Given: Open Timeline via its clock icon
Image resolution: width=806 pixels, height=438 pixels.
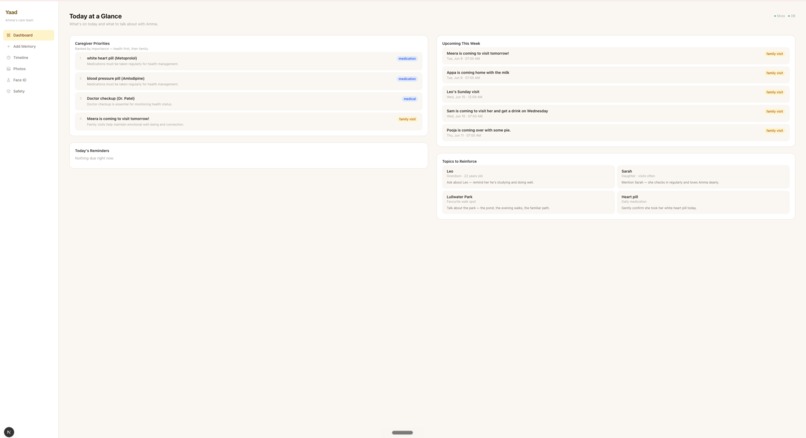Looking at the screenshot, I should coord(8,58).
